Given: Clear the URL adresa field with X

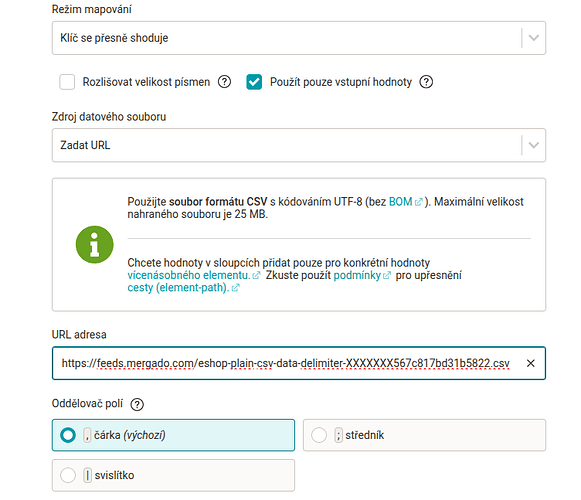Looking at the screenshot, I should point(531,363).
